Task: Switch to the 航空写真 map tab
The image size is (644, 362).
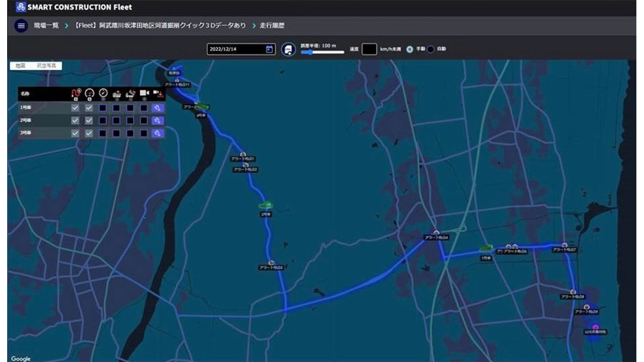Action: (47, 66)
